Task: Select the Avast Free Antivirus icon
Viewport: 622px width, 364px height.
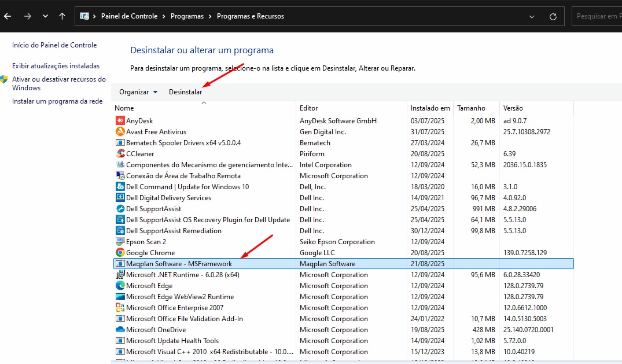Action: click(x=120, y=131)
